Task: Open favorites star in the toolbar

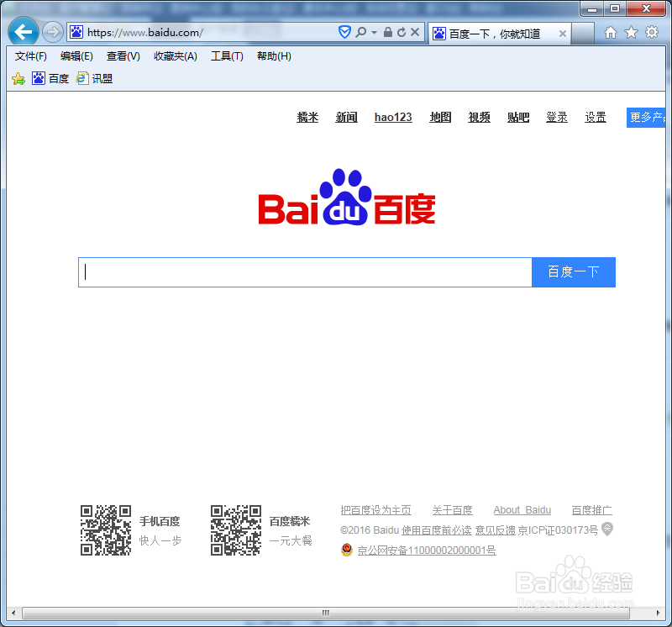Action: [631, 32]
